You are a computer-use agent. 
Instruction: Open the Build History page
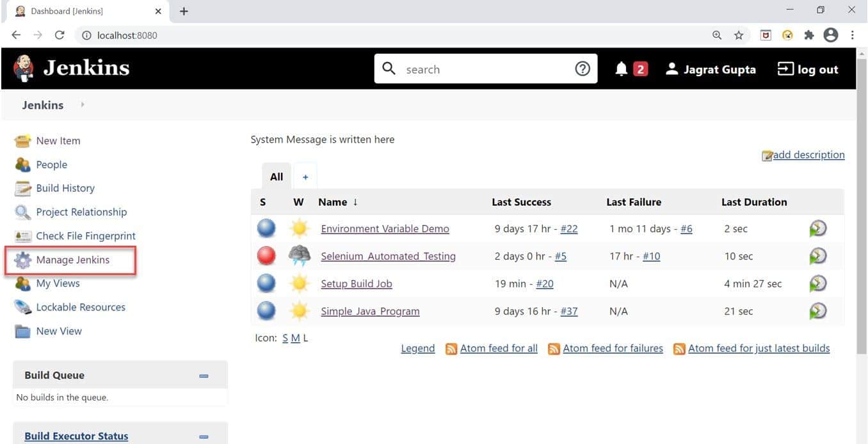coord(65,188)
